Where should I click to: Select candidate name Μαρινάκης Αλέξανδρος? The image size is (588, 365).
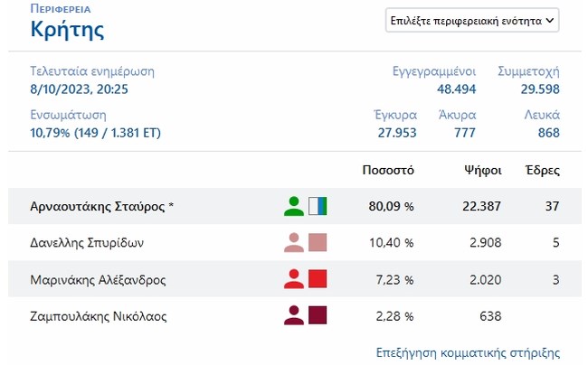click(98, 280)
